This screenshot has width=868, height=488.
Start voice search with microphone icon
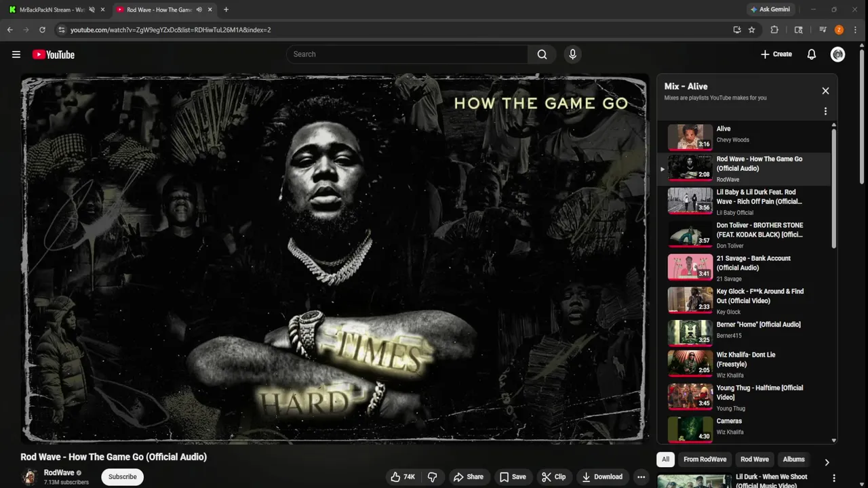(x=572, y=54)
